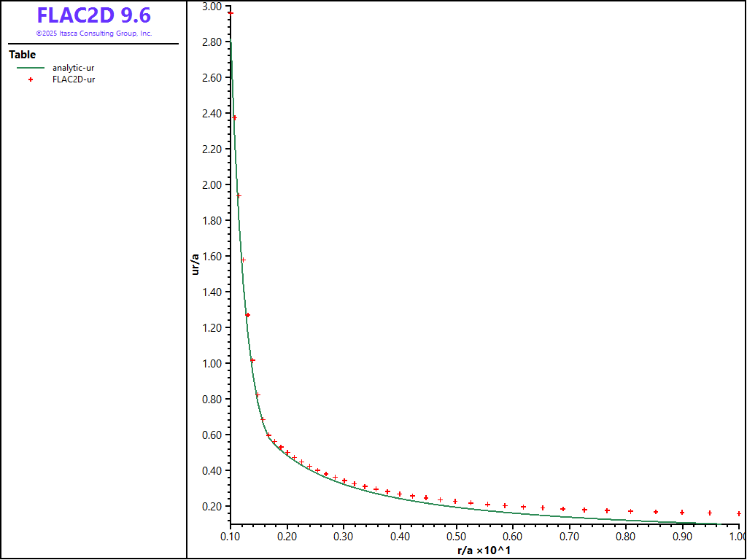Click the 0.90 tick label on x-axis
747x560 pixels.
682,537
